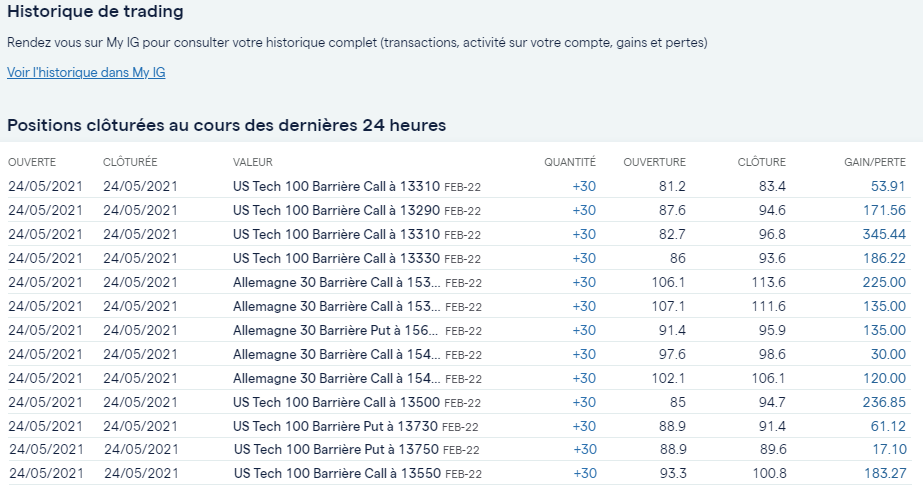This screenshot has width=923, height=500.
Task: Select the US Tech 100 Put 13750 row
Action: [459, 449]
